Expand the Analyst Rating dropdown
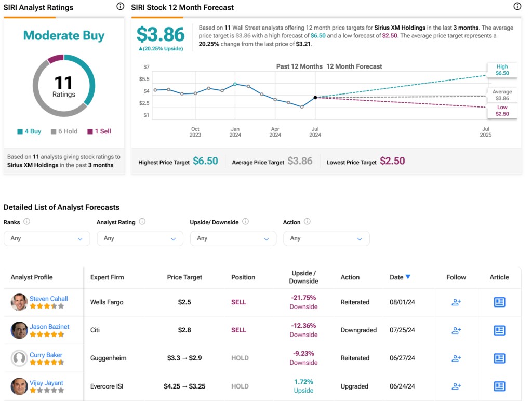 coord(140,238)
